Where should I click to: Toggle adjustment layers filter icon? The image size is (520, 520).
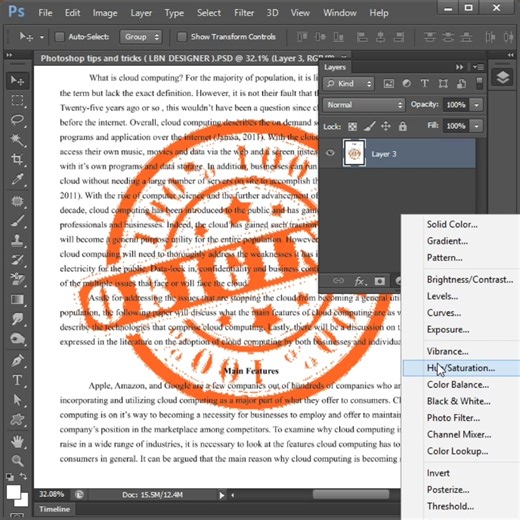406,83
